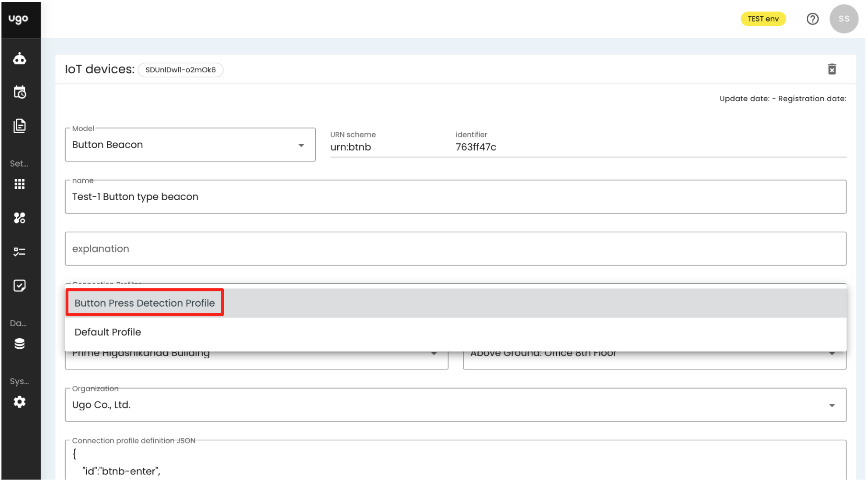
Task: Click the URN scheme value urn:btnb
Action: pyautogui.click(x=350, y=147)
